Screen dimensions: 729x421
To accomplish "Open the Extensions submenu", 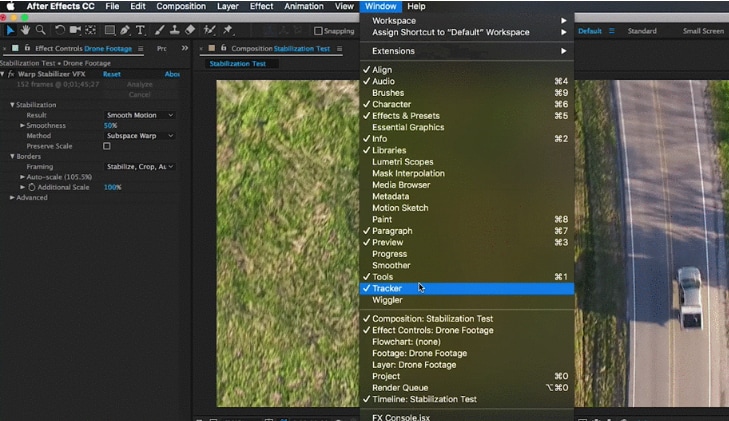I will coord(467,51).
